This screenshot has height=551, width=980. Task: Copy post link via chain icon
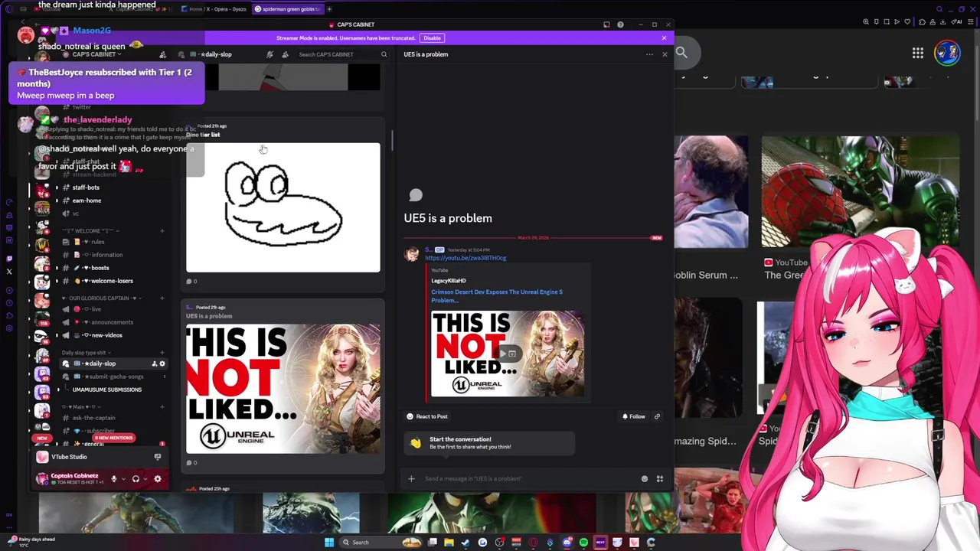click(x=657, y=416)
